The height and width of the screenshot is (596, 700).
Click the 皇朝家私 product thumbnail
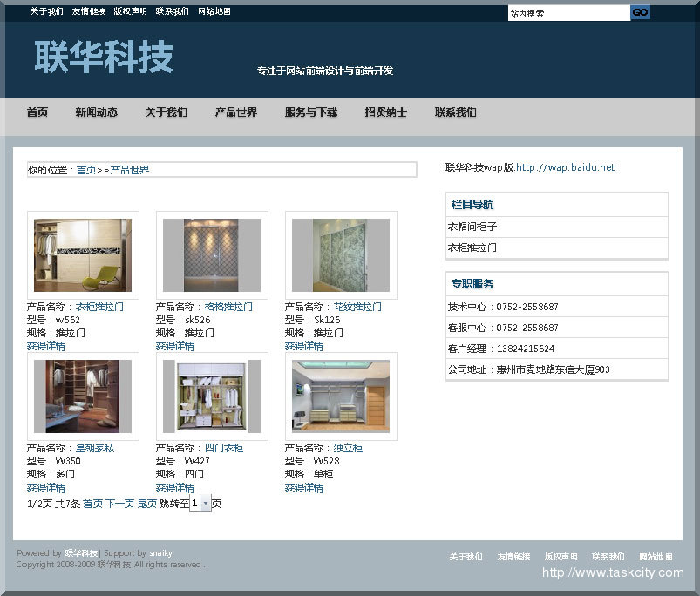point(83,396)
